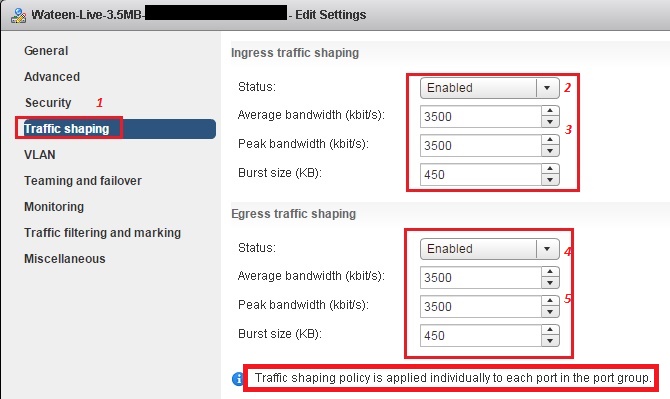This screenshot has width=670, height=399.
Task: Decrease ingress average bandwidth with down arrow
Action: point(550,122)
